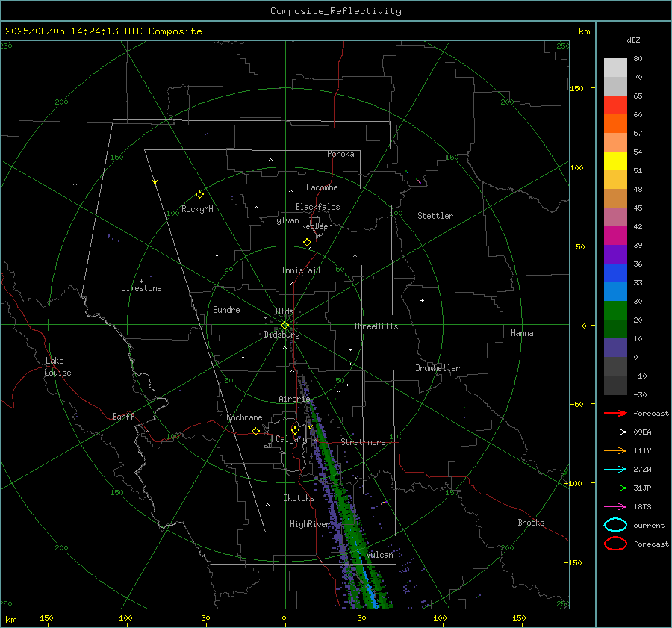Click the 150 tick on right km axis
Image resolution: width=672 pixels, height=628 pixels.
(x=576, y=88)
